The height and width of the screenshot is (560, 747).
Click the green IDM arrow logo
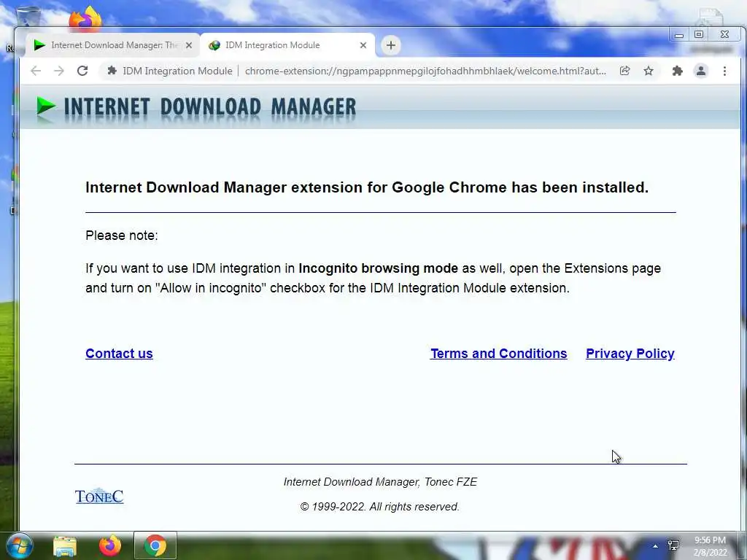[46, 106]
